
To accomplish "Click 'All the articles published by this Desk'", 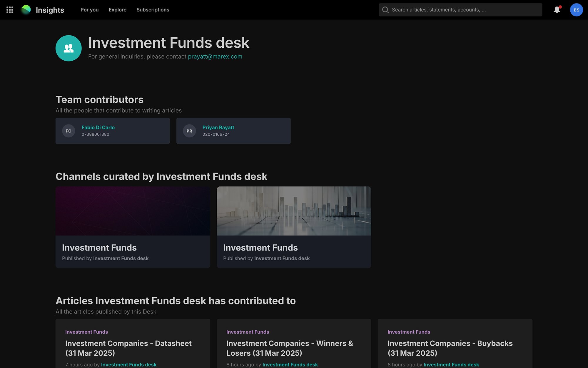I will tap(106, 311).
